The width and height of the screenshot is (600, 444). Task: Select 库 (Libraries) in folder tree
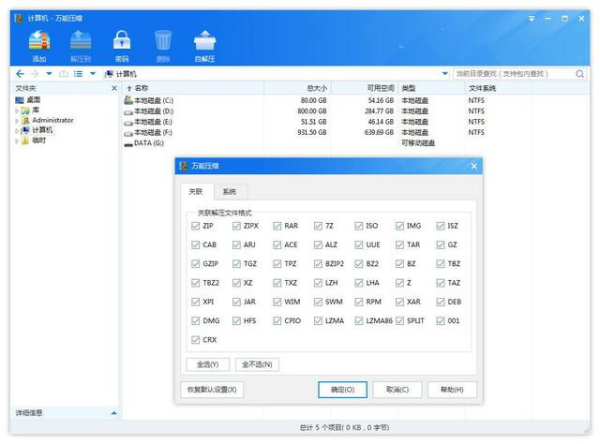[30, 110]
